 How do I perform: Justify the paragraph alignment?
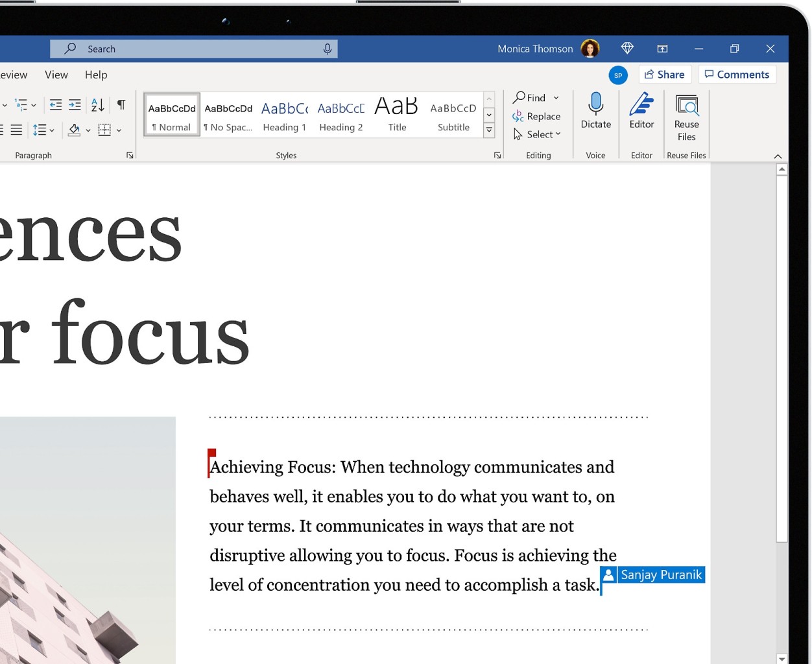point(16,129)
